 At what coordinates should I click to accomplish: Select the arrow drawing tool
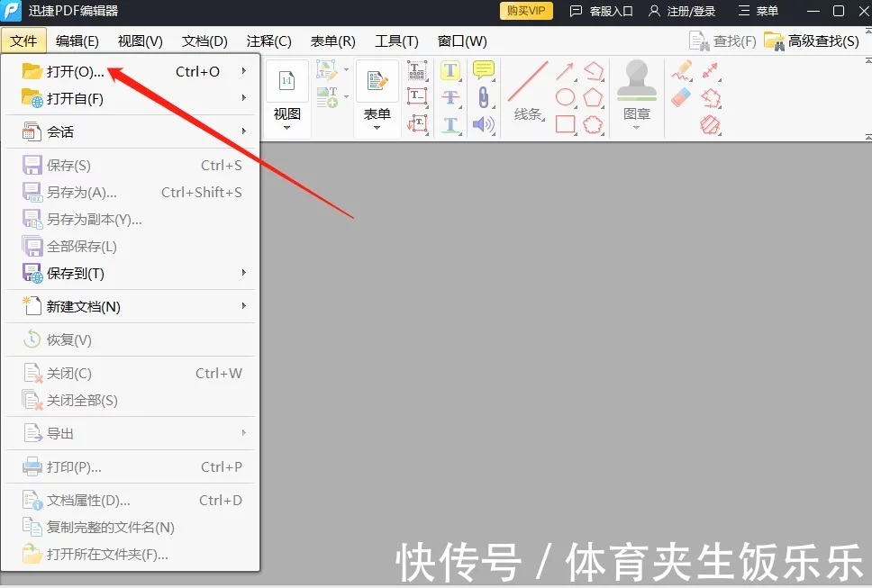pos(565,71)
